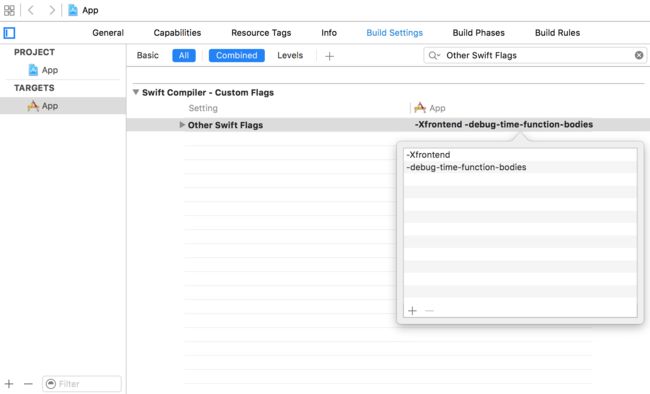Open the search options magnifier dropdown
650x394 pixels.
pyautogui.click(x=434, y=55)
